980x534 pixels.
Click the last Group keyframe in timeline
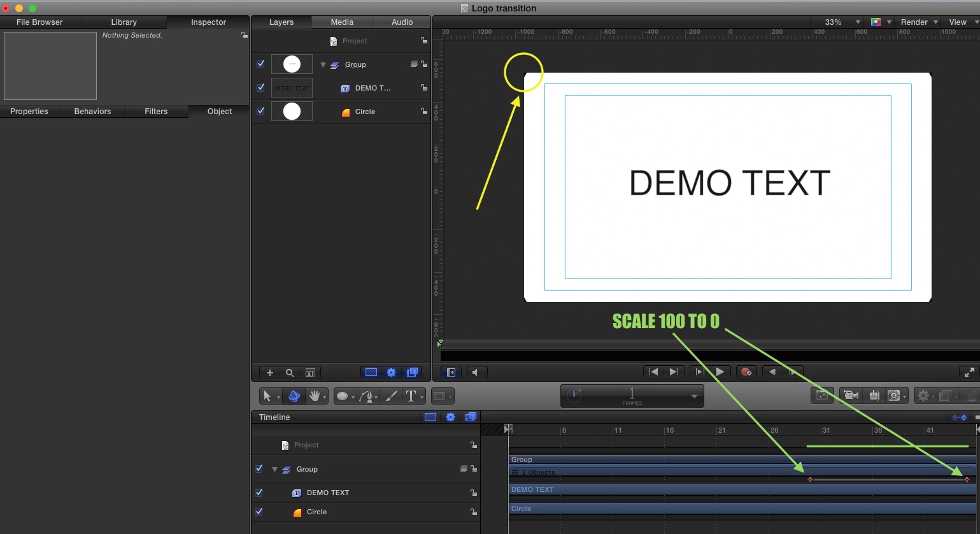click(x=967, y=479)
